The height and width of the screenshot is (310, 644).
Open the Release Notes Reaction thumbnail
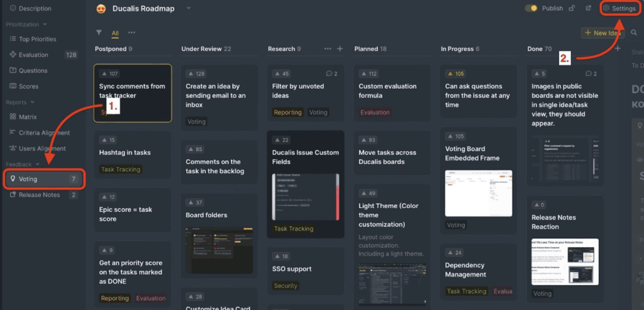(565, 262)
